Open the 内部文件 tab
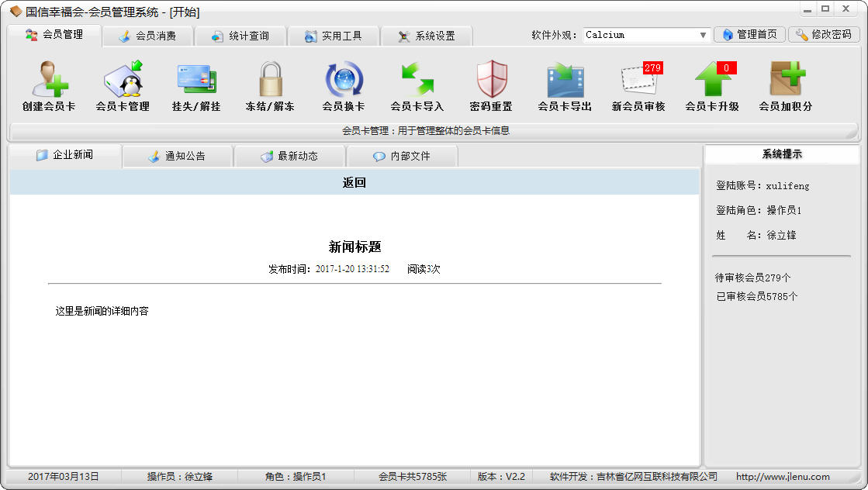This screenshot has height=490, width=868. click(402, 156)
